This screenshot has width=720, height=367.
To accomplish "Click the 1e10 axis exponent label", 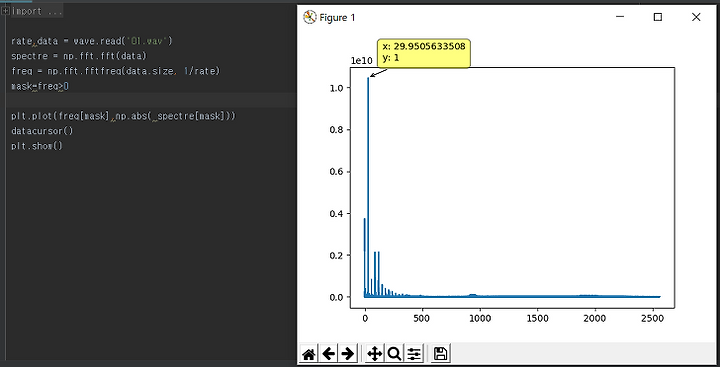I will [362, 60].
